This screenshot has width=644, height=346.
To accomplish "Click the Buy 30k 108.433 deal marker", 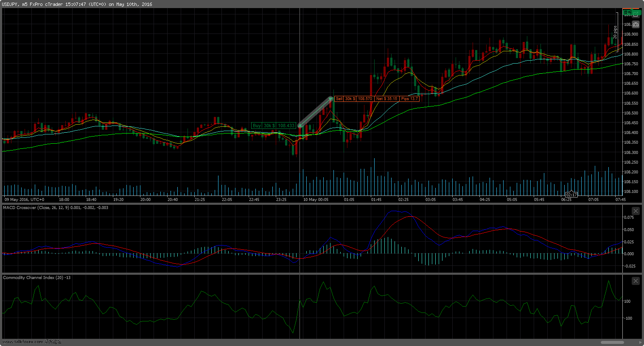I will [x=273, y=126].
